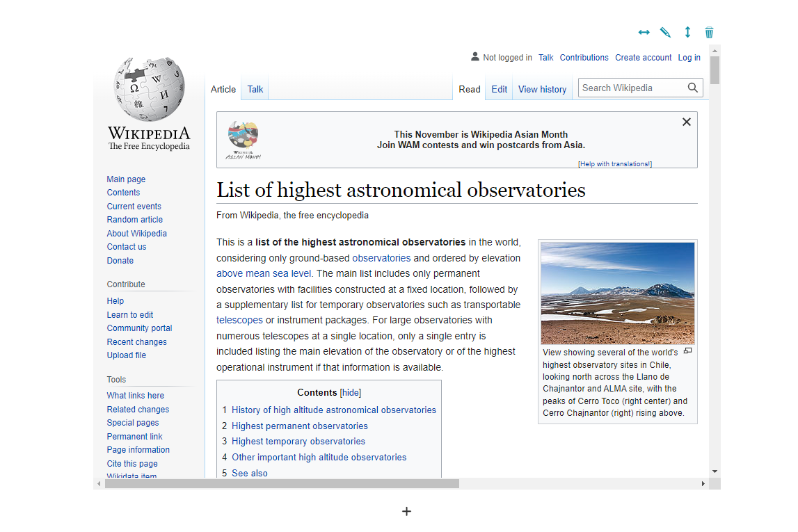Switch to the Talk tab

click(255, 89)
